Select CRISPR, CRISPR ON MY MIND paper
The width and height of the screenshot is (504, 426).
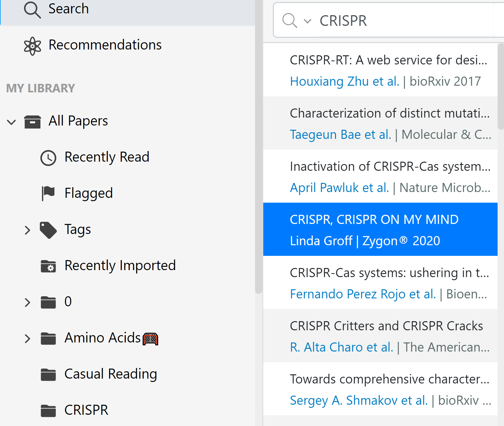pos(374,220)
